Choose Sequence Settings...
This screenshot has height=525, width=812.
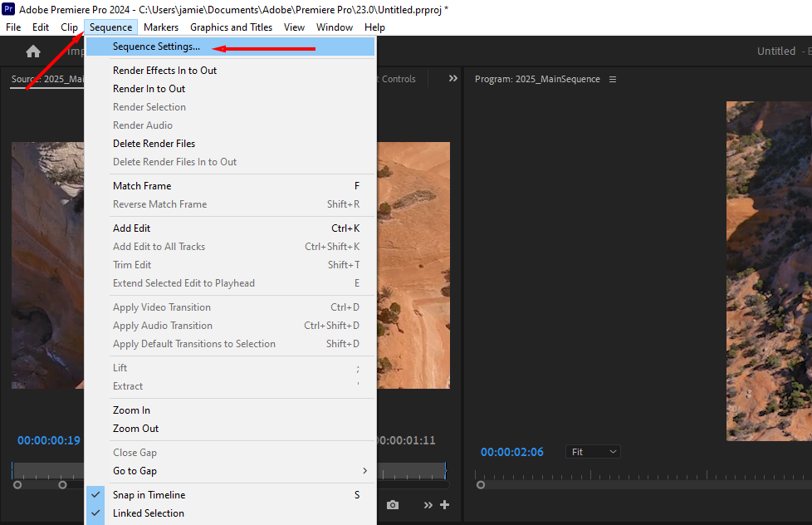point(231,47)
